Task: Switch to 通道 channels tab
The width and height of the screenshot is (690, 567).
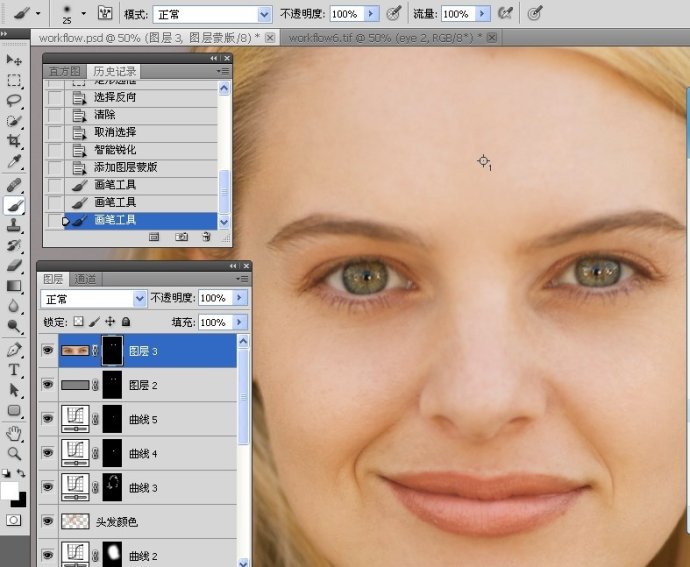Action: tap(85, 279)
